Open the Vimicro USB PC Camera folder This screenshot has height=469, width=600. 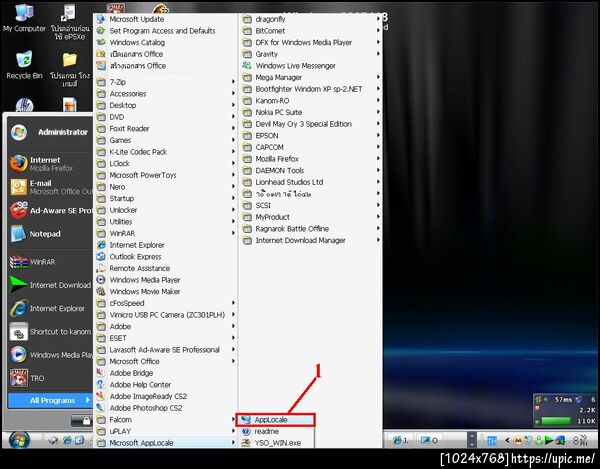pos(166,315)
